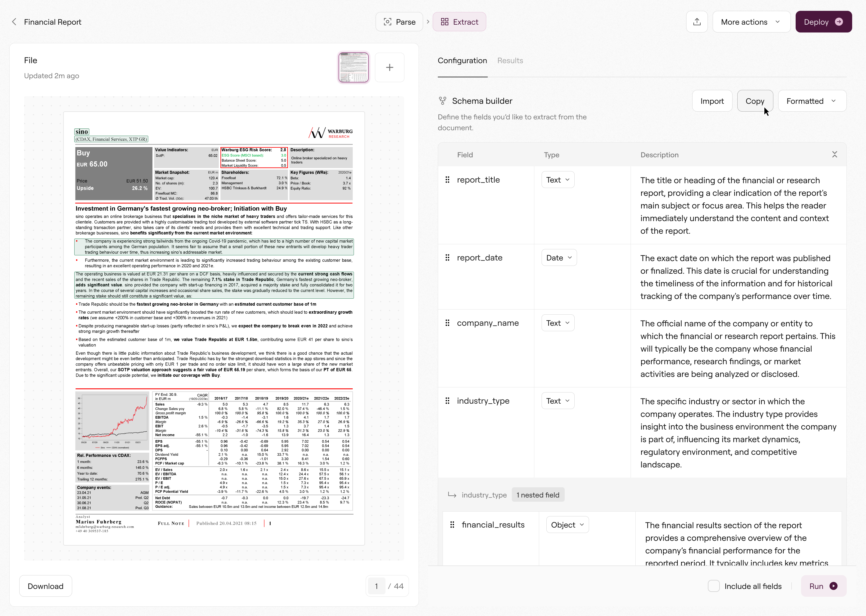Viewport: 866px width, 616px height.
Task: Switch to the Results tab
Action: tap(510, 61)
